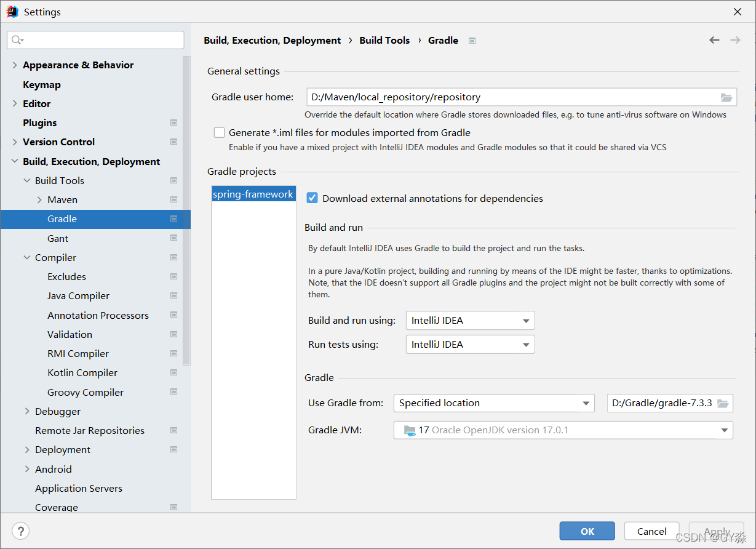Screen dimensions: 756x549
Task: Open the Gradle JVM dropdown
Action: tap(563, 430)
